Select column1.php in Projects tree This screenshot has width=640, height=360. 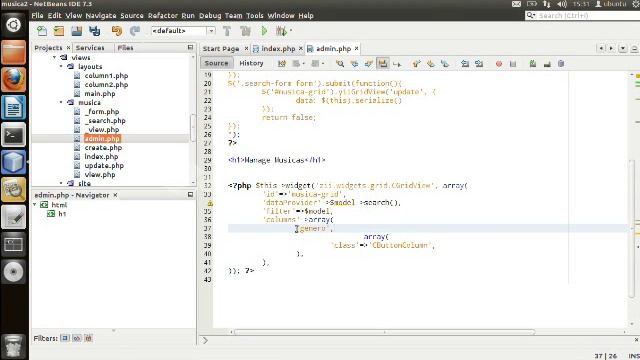(x=106, y=76)
